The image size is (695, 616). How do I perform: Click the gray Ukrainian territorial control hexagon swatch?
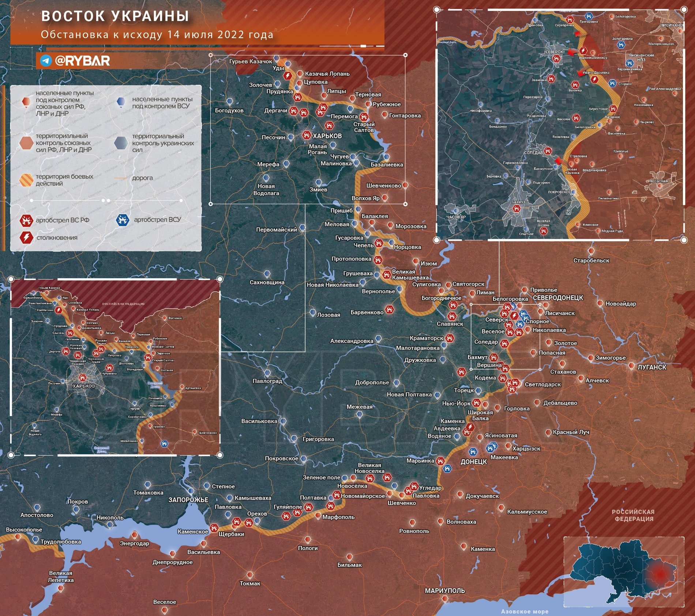(121, 143)
